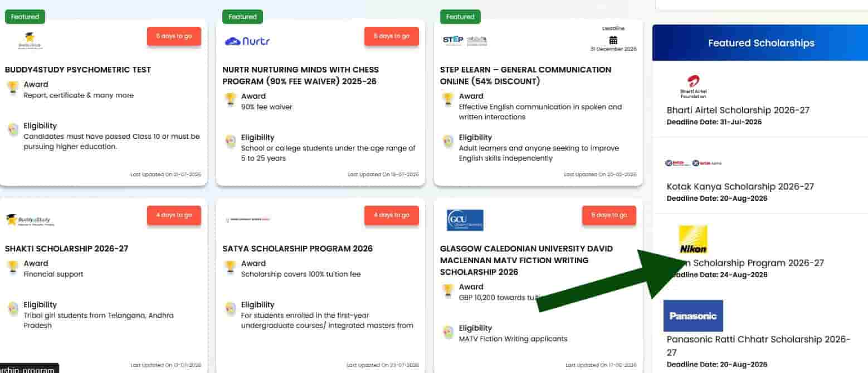The image size is (868, 373).
Task: Click days-to-go badge on Nurtr Chess card
Action: (x=392, y=36)
